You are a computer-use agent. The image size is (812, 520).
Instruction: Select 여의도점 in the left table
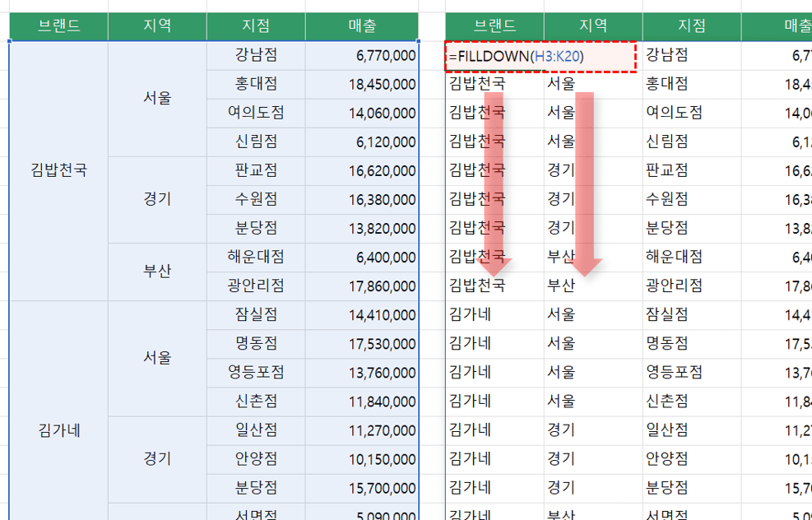coord(256,113)
